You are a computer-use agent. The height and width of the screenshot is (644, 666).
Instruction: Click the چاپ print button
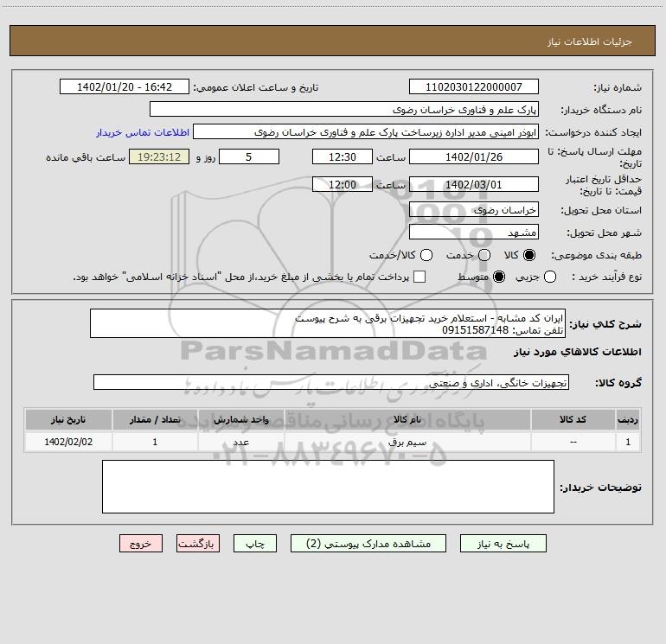coord(255,544)
